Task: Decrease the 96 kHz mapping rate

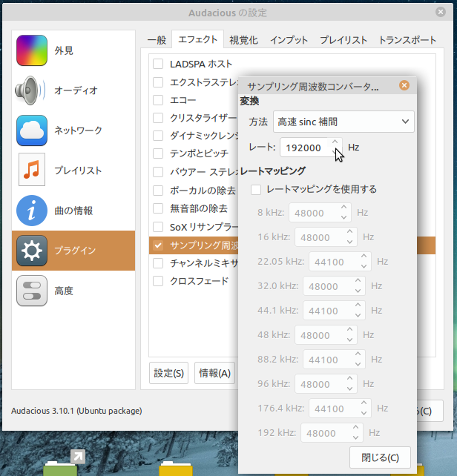Action: click(x=349, y=389)
